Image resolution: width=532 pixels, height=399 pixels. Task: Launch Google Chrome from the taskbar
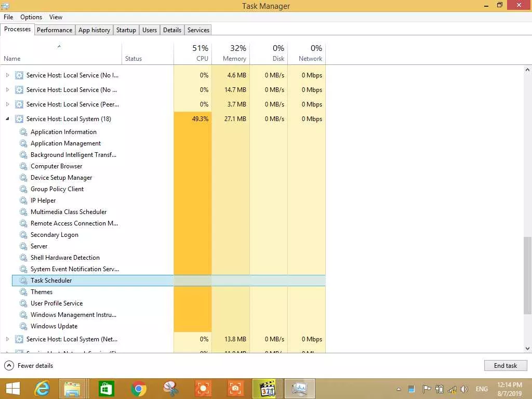pyautogui.click(x=138, y=389)
